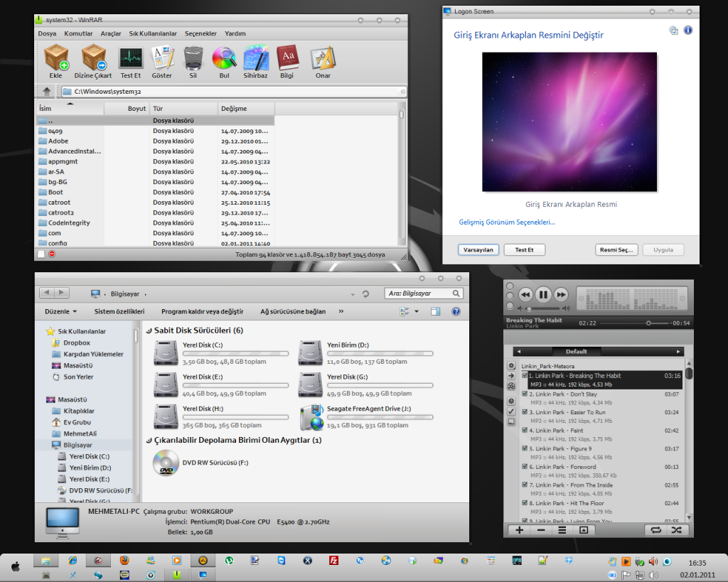728x582 pixels.
Task: Open the Yardım menu in WinRAR
Action: (235, 33)
